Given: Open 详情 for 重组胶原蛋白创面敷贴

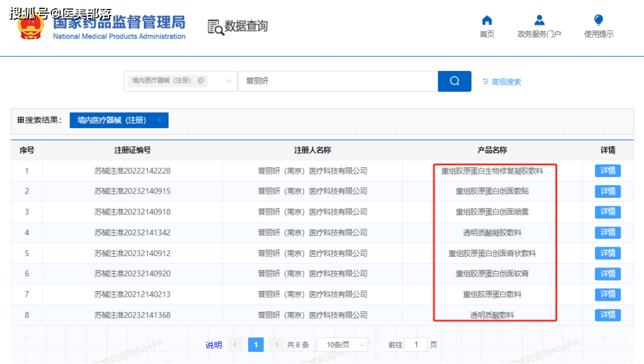Looking at the screenshot, I should pyautogui.click(x=608, y=191).
